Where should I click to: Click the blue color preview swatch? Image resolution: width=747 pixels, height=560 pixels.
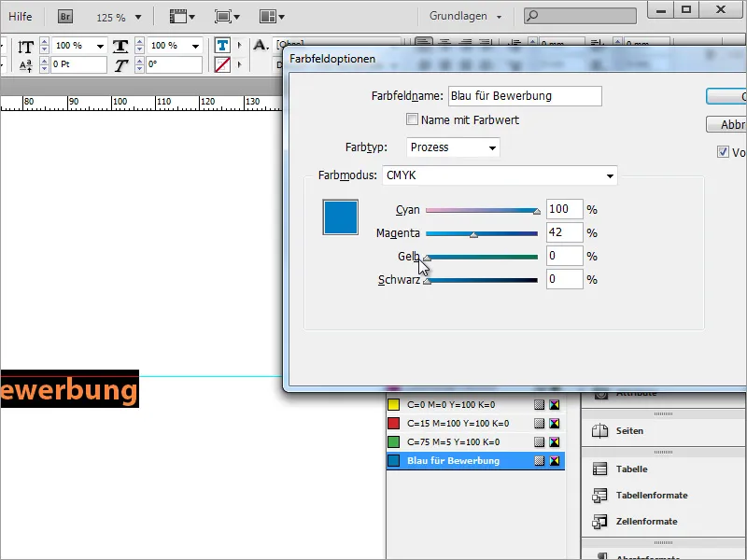pos(340,217)
